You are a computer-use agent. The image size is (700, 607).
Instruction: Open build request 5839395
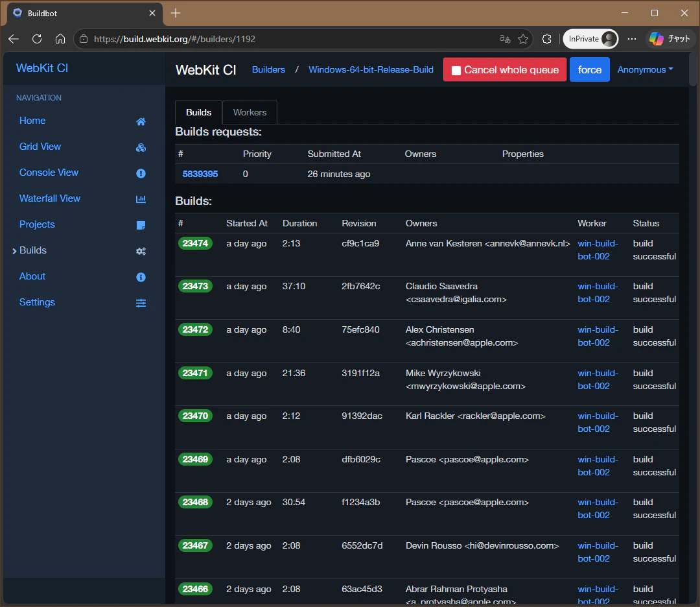(200, 174)
